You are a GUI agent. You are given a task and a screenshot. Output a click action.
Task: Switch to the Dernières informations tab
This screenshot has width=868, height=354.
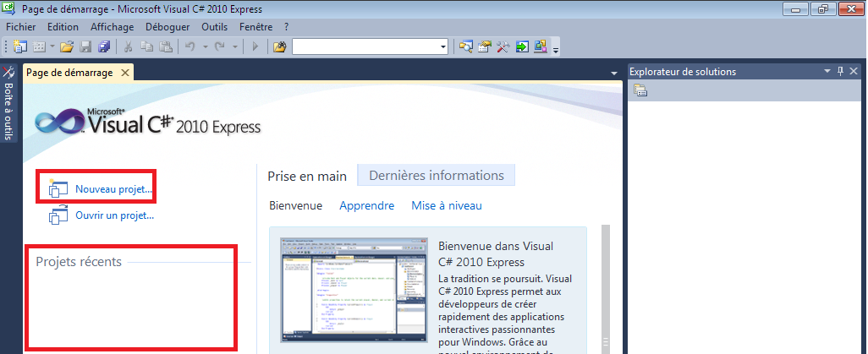[x=437, y=176]
